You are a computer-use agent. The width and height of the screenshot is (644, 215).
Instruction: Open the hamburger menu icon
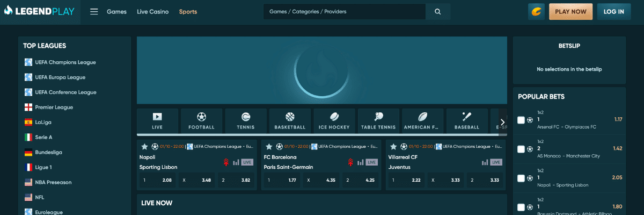coord(94,12)
